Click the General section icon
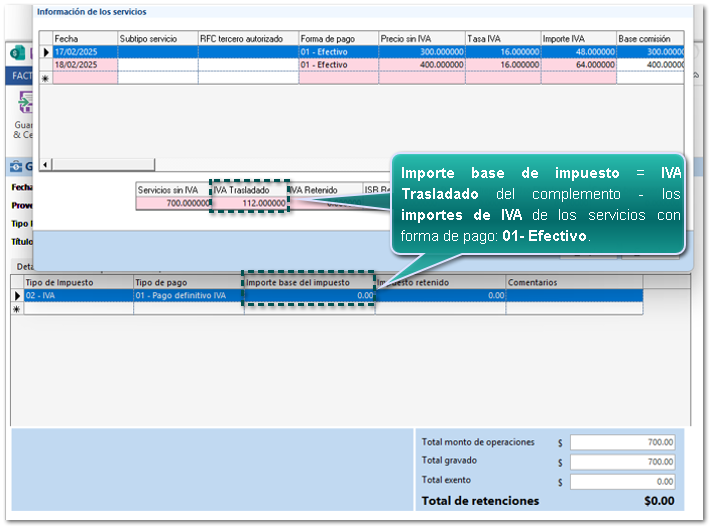This screenshot has height=529, width=712. pyautogui.click(x=17, y=167)
